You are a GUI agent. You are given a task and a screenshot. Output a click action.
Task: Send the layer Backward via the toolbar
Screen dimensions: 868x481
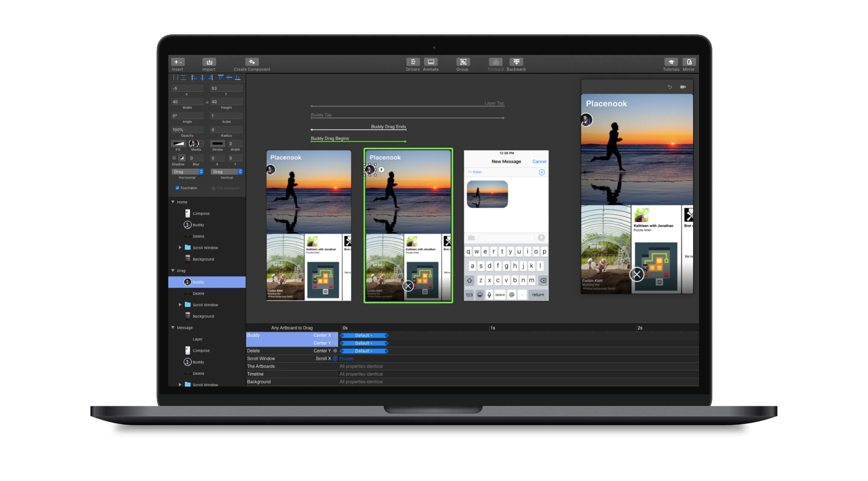click(516, 62)
